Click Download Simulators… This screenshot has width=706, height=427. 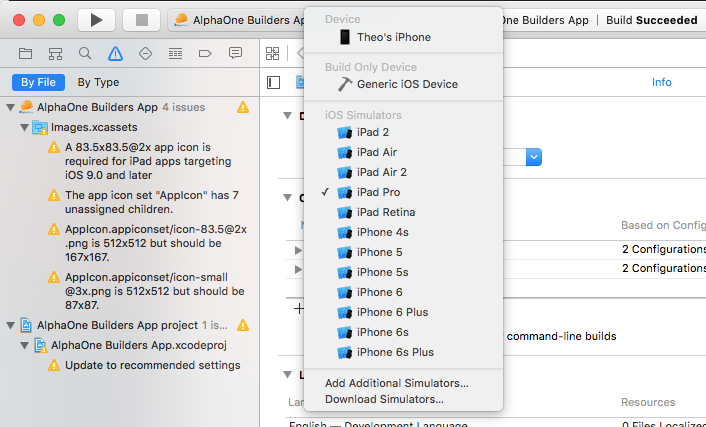tap(403, 399)
